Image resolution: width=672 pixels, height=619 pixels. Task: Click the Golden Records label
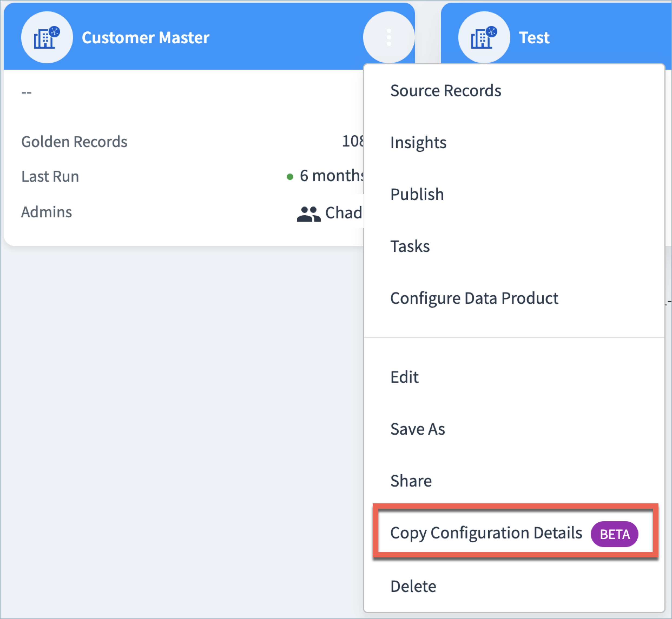(x=74, y=142)
